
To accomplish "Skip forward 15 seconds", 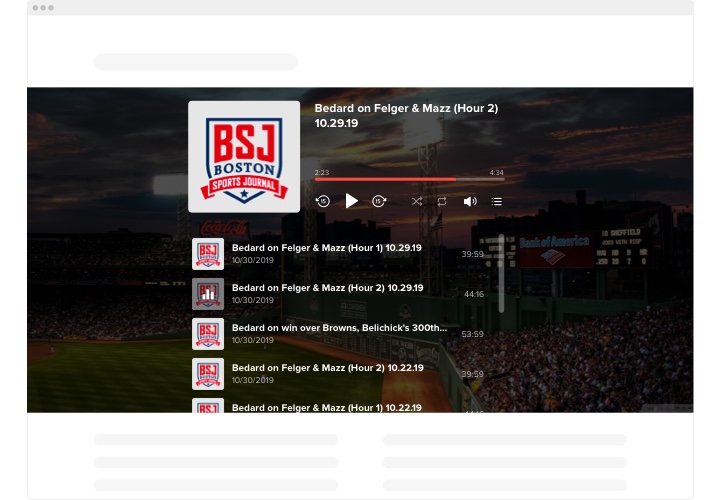I will coord(379,201).
